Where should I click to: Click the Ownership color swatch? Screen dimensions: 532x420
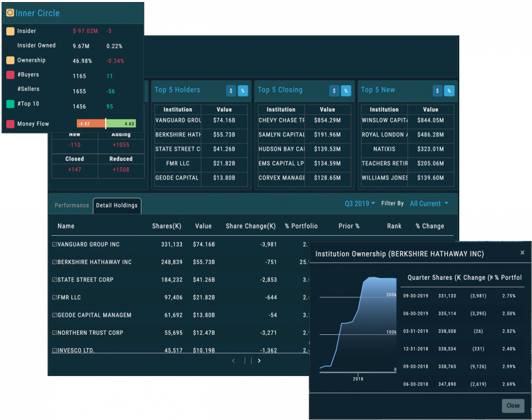[x=10, y=60]
